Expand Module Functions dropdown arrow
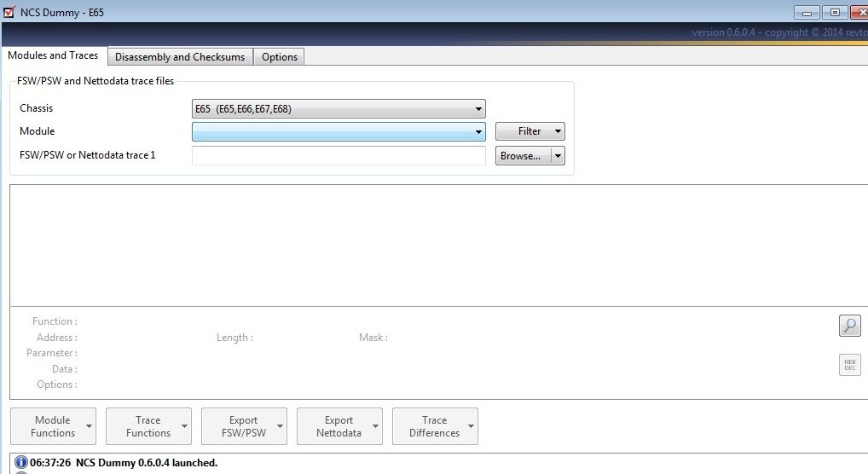This screenshot has height=474, width=868. pyautogui.click(x=90, y=426)
